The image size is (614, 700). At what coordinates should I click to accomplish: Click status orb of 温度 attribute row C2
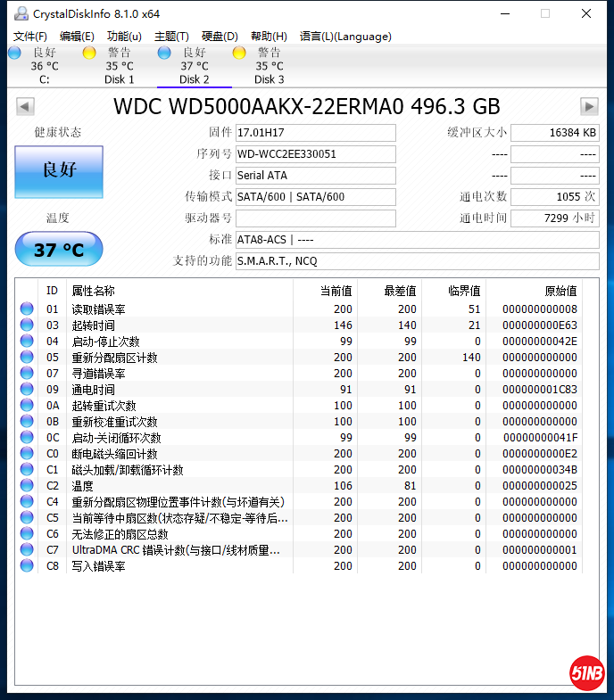pyautogui.click(x=27, y=486)
